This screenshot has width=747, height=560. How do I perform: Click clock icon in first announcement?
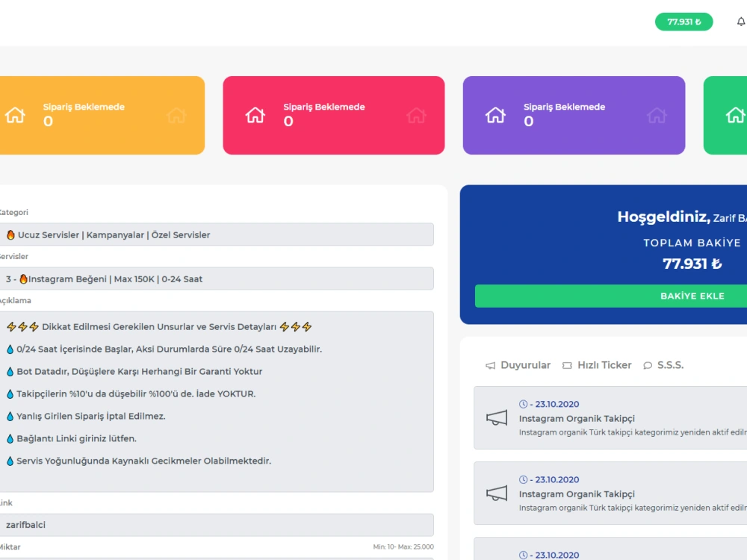click(x=523, y=404)
